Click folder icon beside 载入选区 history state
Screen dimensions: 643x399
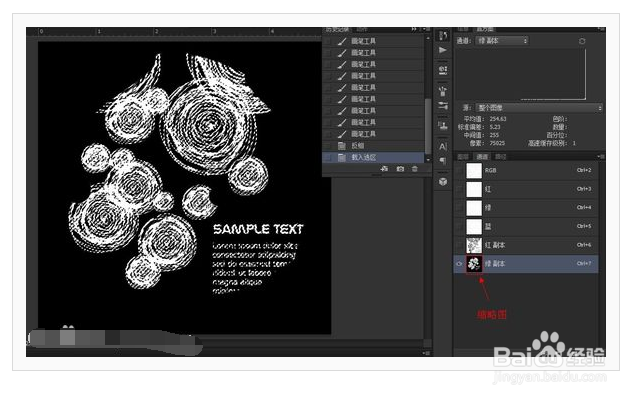point(341,157)
